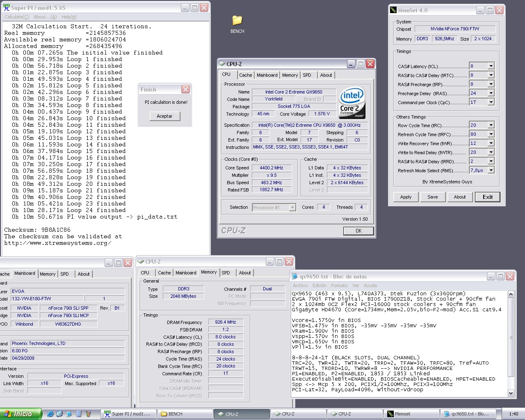Switch to the Memset taskbar button
Screen dimensions: 525x420
[x=411, y=414]
